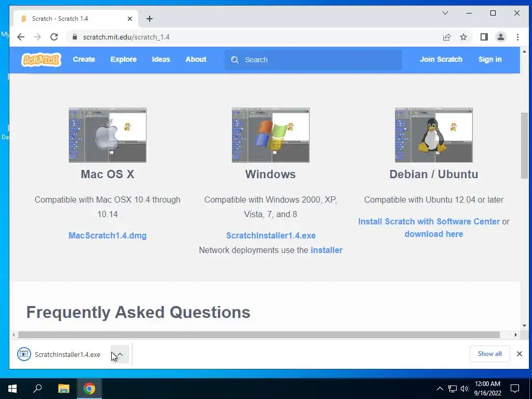Click the Debian / Ubuntu heading text
Image resolution: width=532 pixels, height=399 pixels.
coord(434,175)
